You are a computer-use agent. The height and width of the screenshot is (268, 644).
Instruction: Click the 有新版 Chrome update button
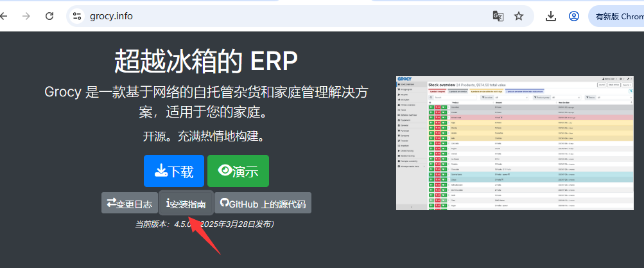click(616, 17)
